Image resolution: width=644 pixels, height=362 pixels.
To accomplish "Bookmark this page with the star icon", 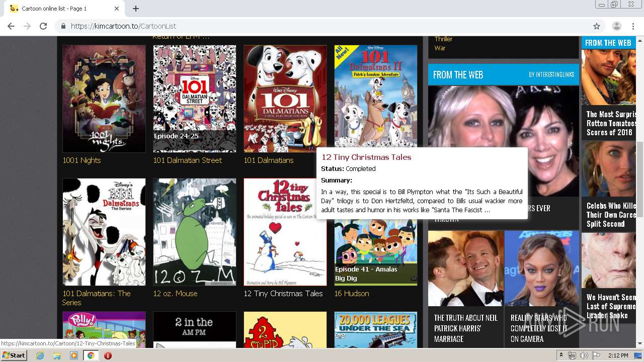I will click(597, 26).
